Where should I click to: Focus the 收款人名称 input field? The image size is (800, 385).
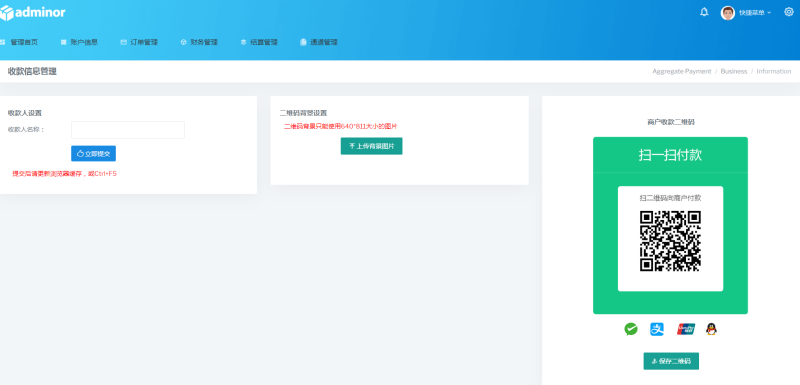[x=128, y=130]
